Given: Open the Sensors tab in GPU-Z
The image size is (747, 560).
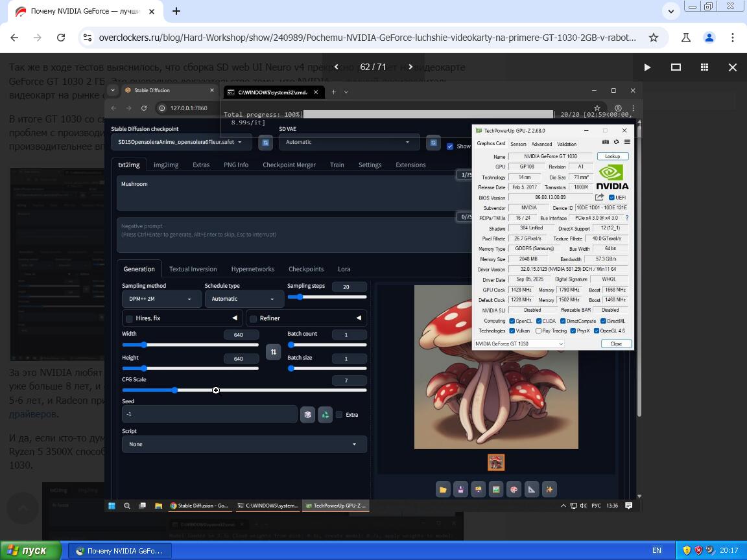Looking at the screenshot, I should tap(518, 144).
